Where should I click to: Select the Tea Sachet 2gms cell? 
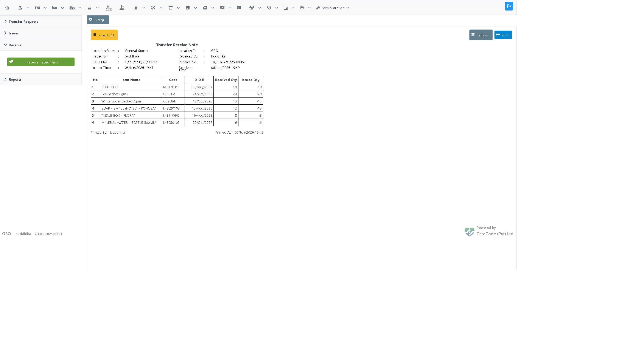[x=131, y=94]
